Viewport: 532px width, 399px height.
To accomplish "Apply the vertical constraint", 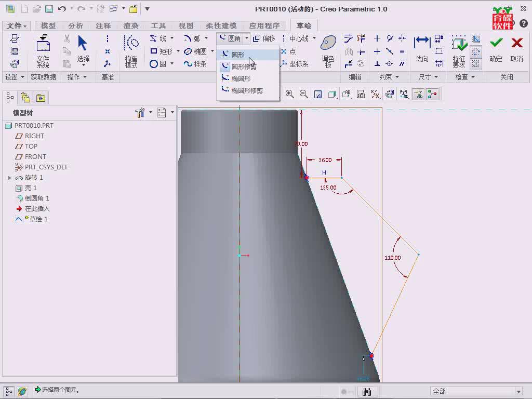I will [377, 38].
